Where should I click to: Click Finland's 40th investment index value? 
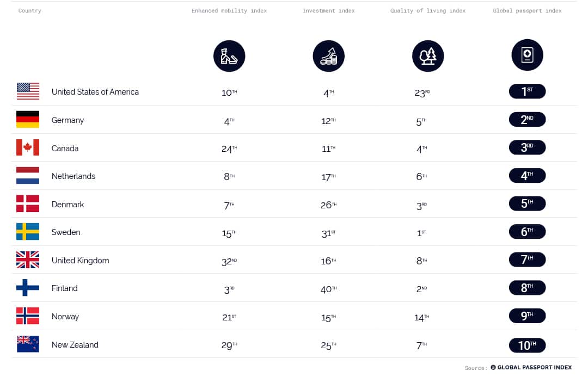[x=328, y=289]
